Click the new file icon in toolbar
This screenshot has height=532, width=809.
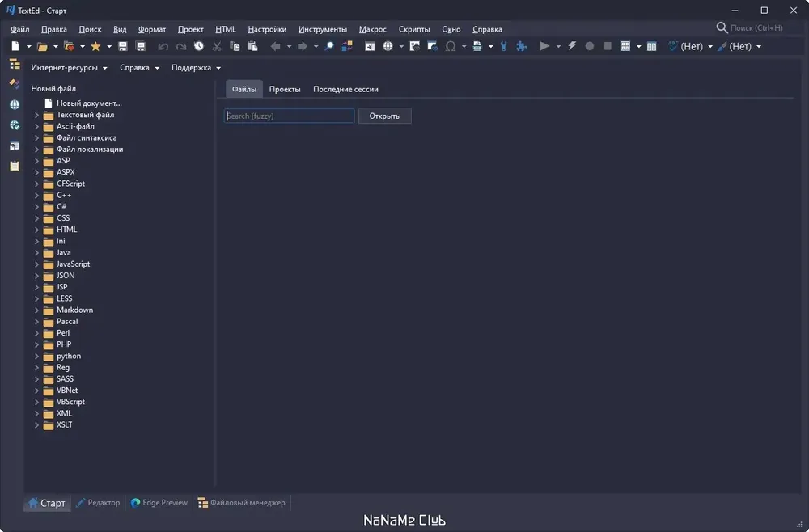pos(15,46)
